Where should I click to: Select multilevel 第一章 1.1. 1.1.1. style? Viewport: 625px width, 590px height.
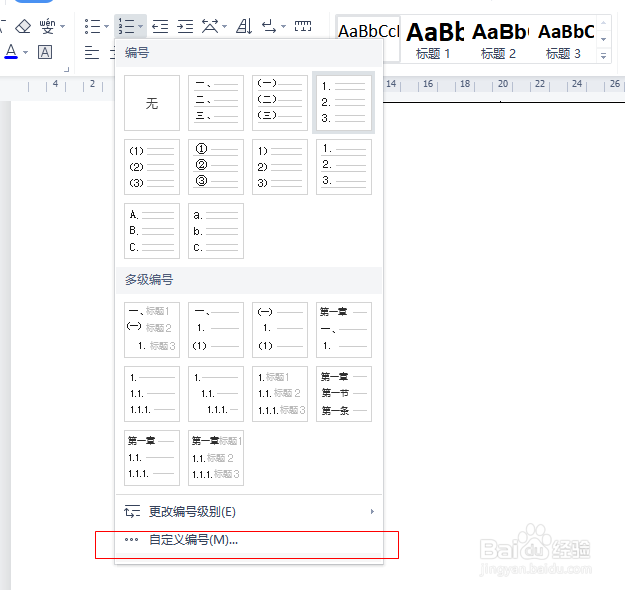click(x=152, y=458)
